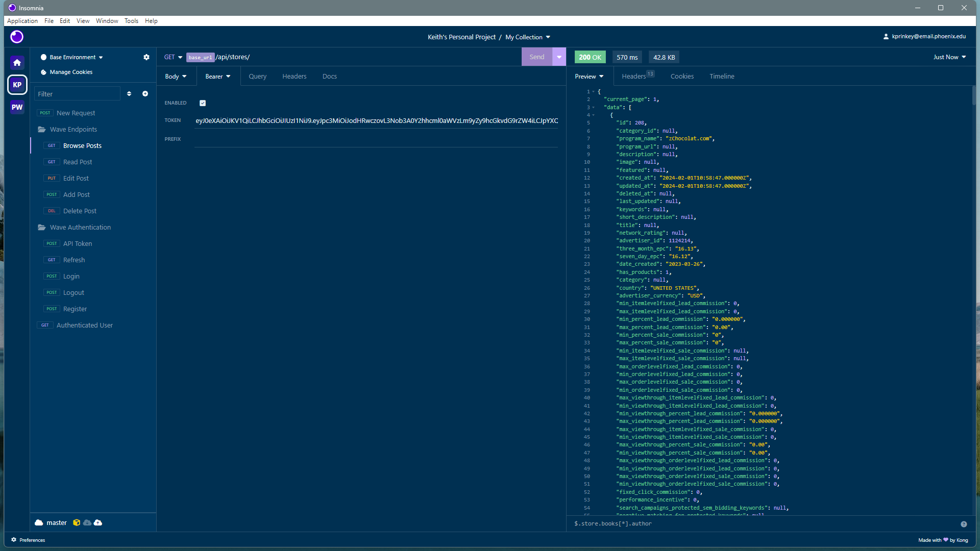
Task: Open the Preview mode dropdown
Action: [x=589, y=77]
